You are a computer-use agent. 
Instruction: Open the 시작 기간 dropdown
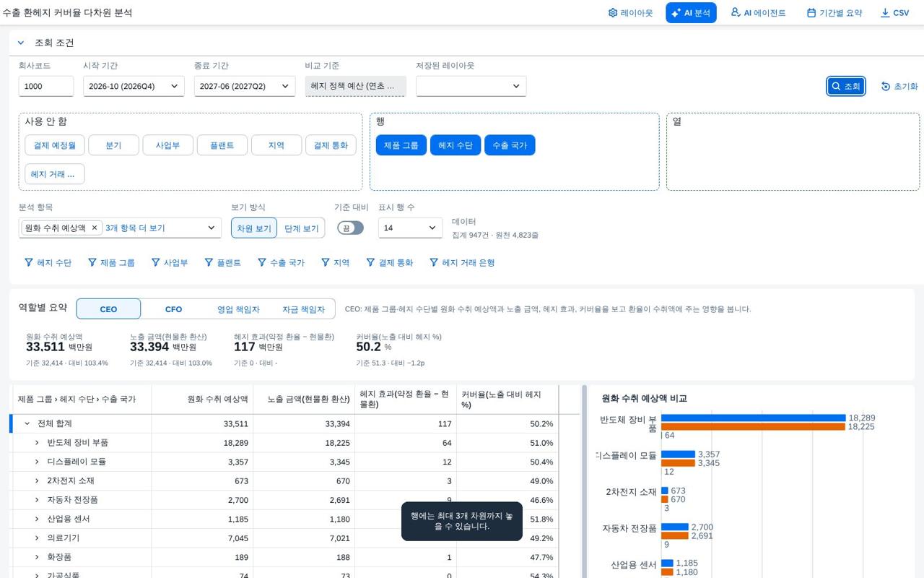click(x=134, y=86)
